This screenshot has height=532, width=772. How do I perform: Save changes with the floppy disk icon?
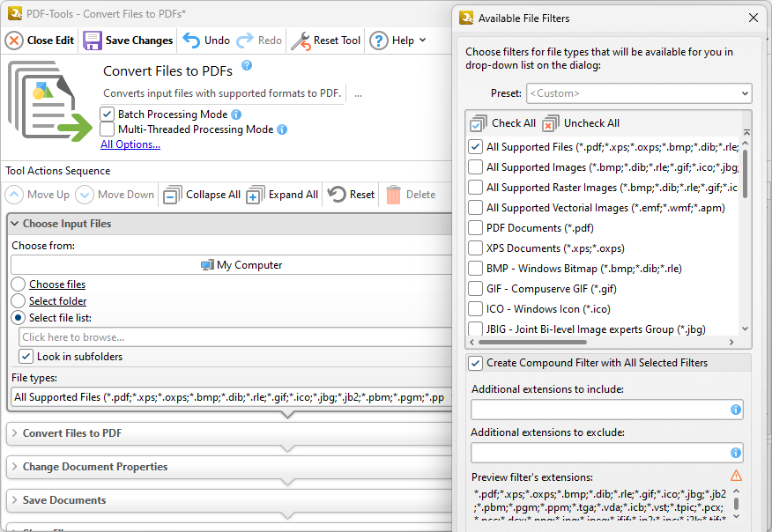(92, 41)
